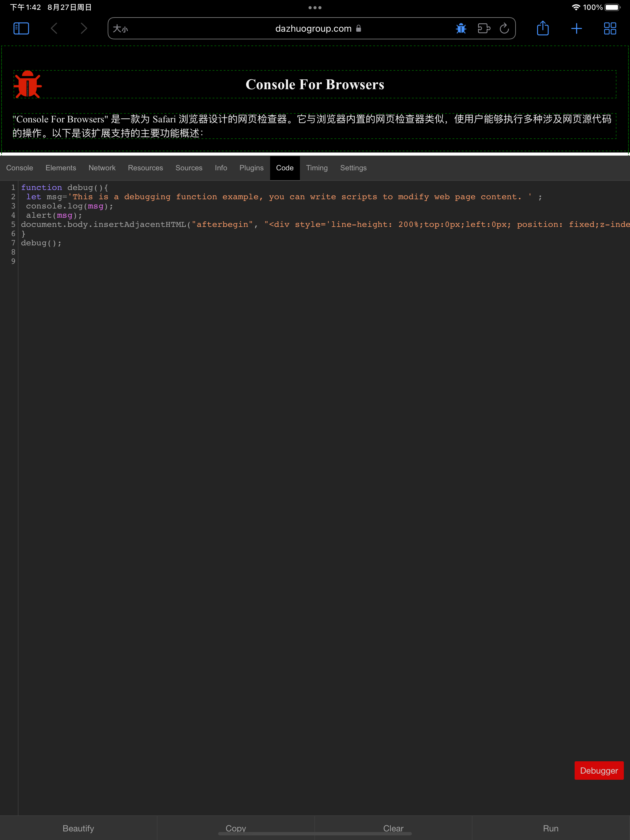Select the Code tab
Viewport: 630px width, 840px height.
pyautogui.click(x=285, y=168)
